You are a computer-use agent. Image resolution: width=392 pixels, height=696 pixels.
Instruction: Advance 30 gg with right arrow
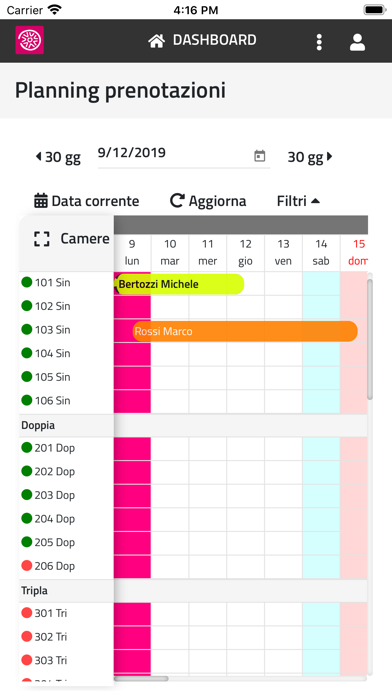tap(310, 157)
